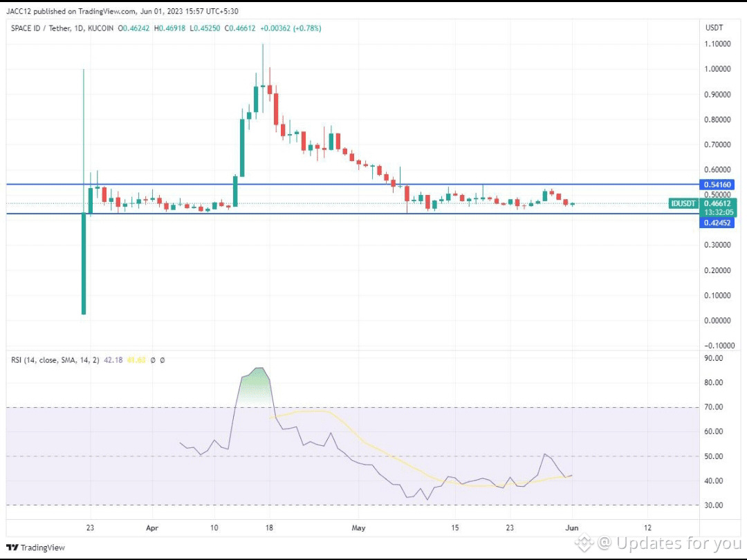Click the 0.00000 price axis label
The image size is (747, 560).
pyautogui.click(x=717, y=321)
